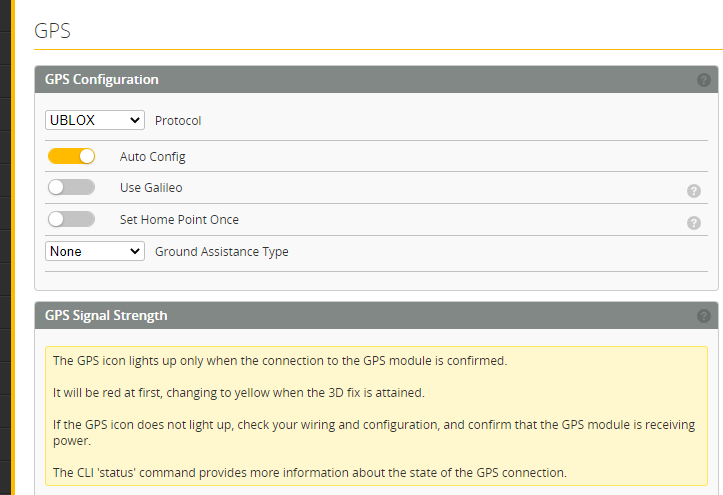Click the Set Home Point Once label
This screenshot has width=723, height=495.
pos(179,219)
